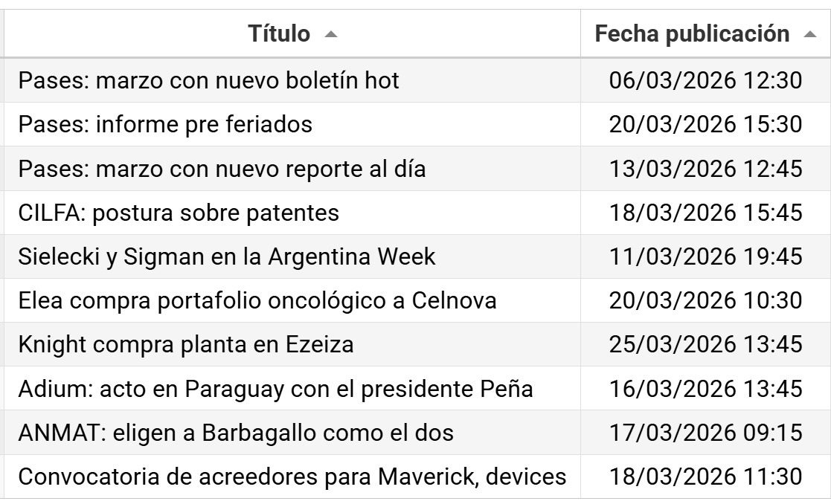Sort by the Título column header
831x504 pixels.
279,34
